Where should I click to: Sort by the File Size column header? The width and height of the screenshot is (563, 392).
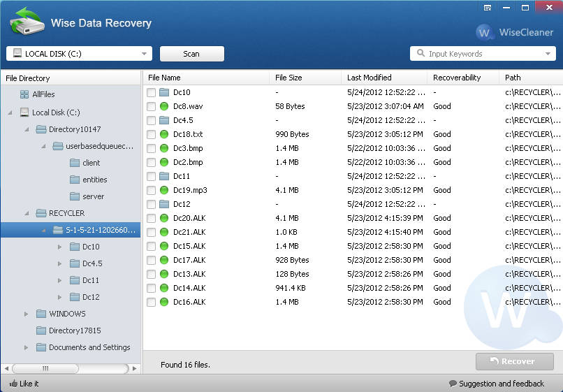tap(289, 78)
